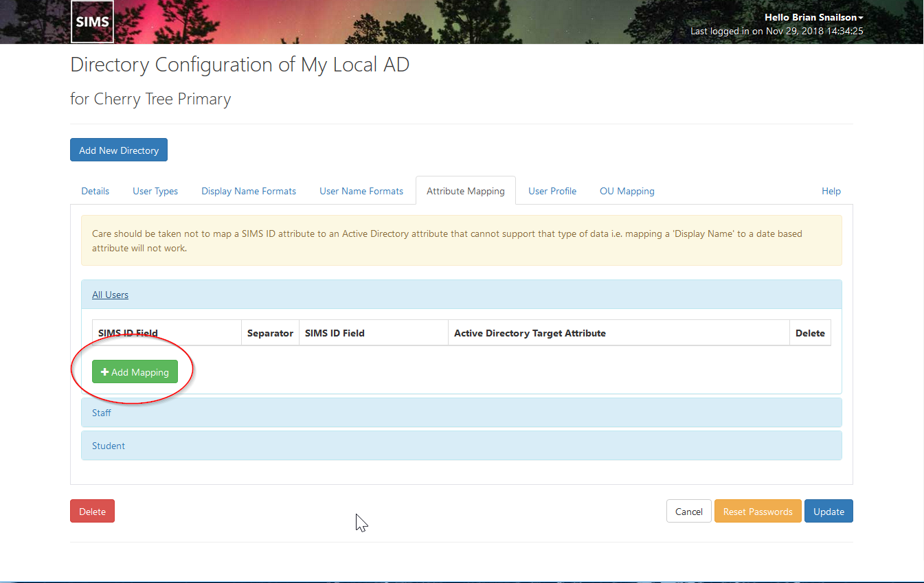The height and width of the screenshot is (583, 924).
Task: Click the Cancel button
Action: pos(689,511)
